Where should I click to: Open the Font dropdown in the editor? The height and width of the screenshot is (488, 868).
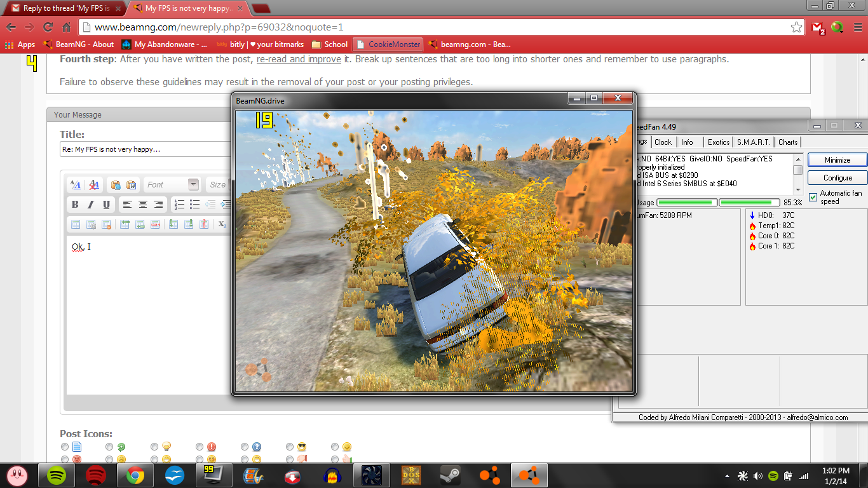[172, 185]
